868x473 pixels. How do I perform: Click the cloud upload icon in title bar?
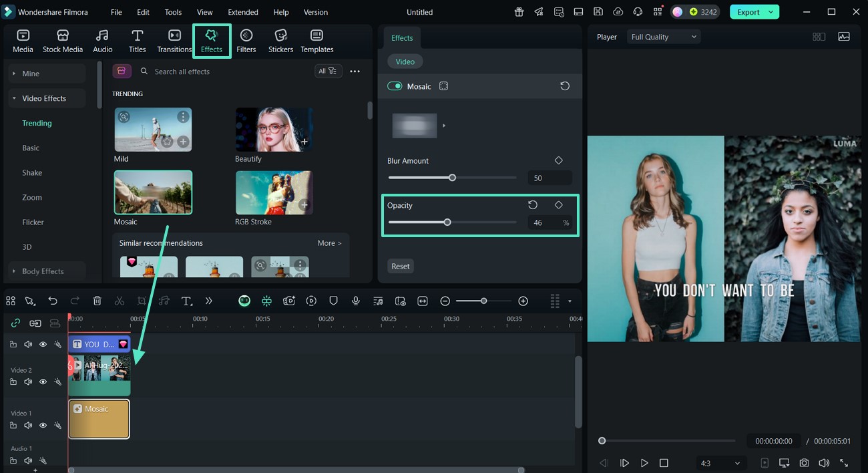point(618,12)
